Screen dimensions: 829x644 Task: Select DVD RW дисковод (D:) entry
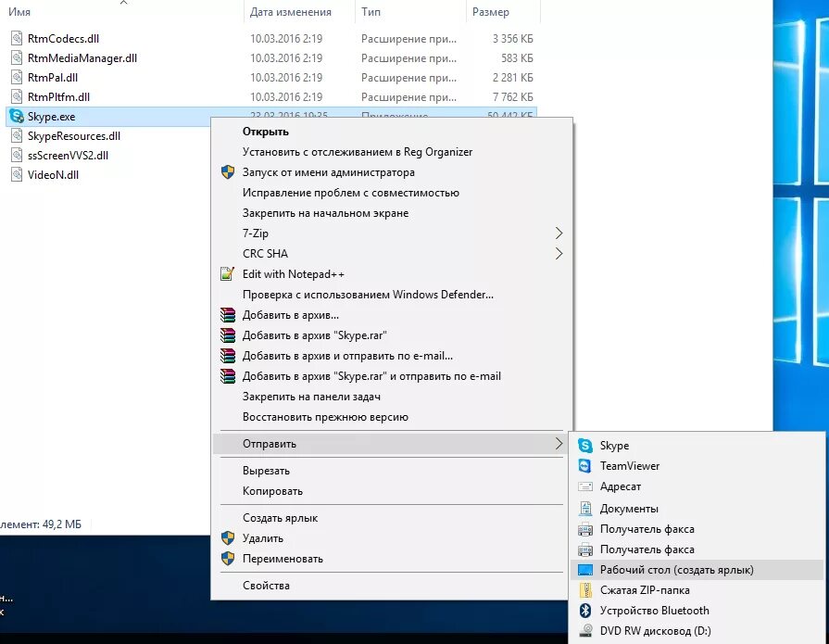697,630
